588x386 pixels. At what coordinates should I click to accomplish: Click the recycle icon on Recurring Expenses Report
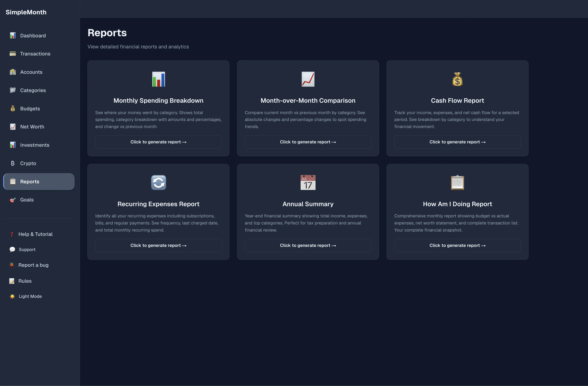pyautogui.click(x=158, y=182)
